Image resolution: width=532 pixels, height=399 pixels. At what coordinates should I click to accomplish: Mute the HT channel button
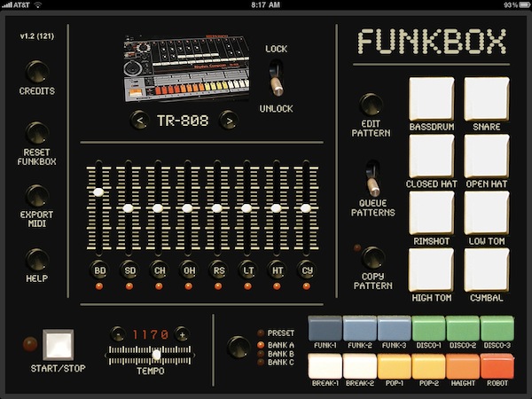coord(277,270)
